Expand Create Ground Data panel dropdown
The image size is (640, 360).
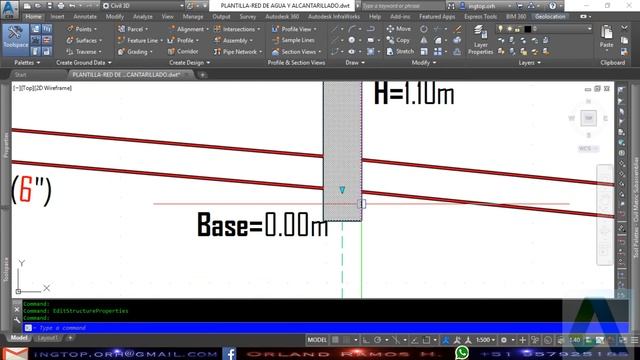(83, 62)
